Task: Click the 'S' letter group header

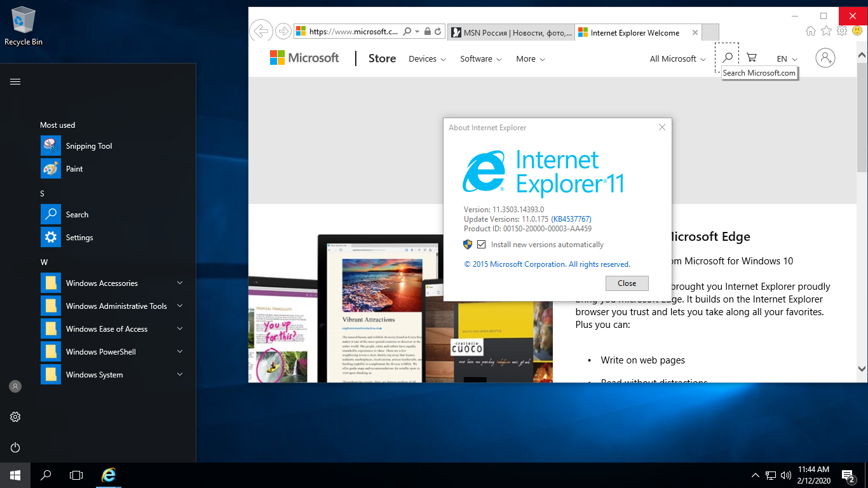Action: coord(43,194)
